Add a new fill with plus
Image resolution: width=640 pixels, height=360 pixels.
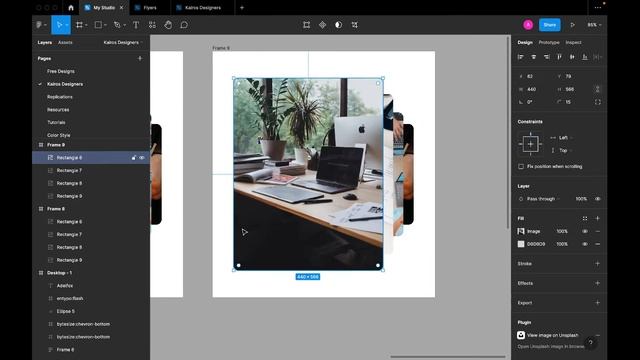pyautogui.click(x=598, y=218)
